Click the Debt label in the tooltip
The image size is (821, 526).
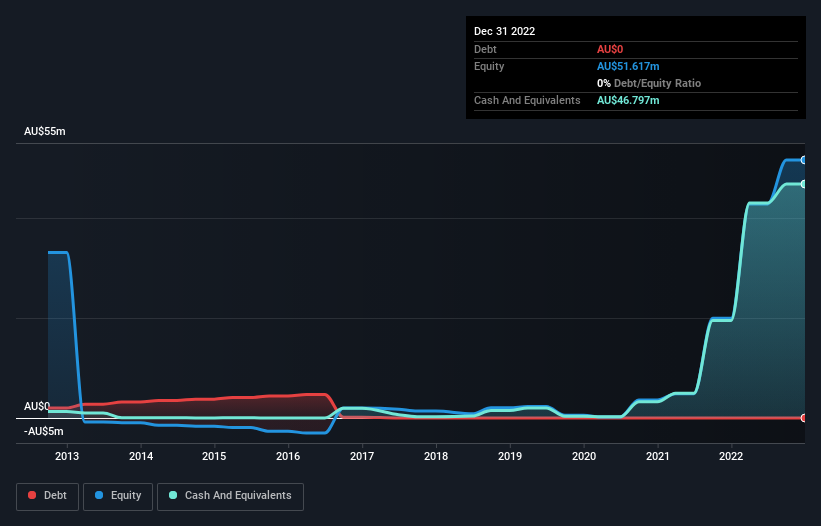(x=485, y=49)
